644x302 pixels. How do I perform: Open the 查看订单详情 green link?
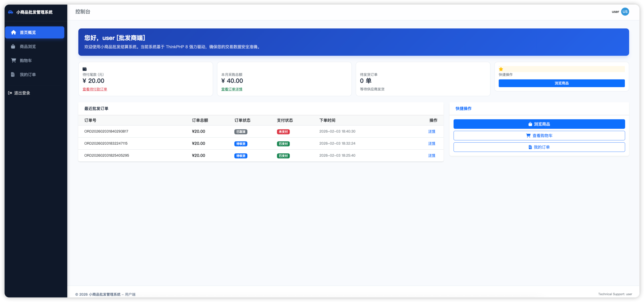pos(232,89)
